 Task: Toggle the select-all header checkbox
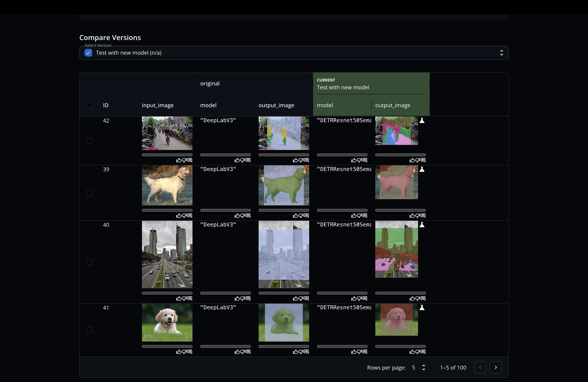(89, 105)
